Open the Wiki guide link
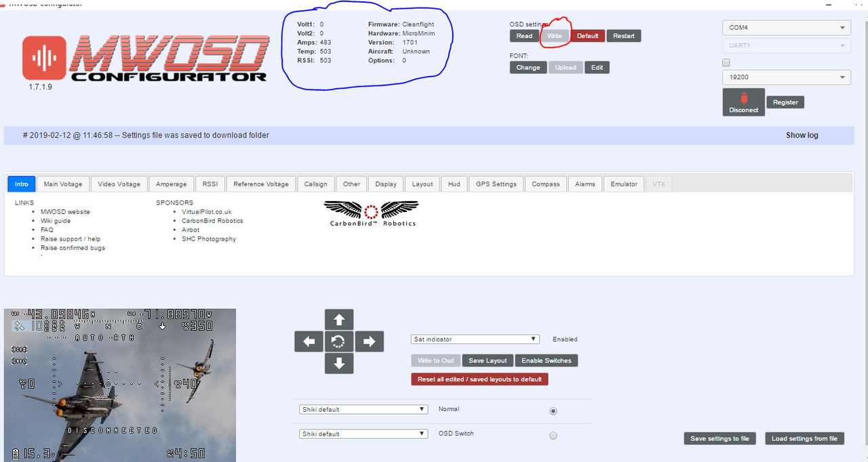 click(56, 221)
